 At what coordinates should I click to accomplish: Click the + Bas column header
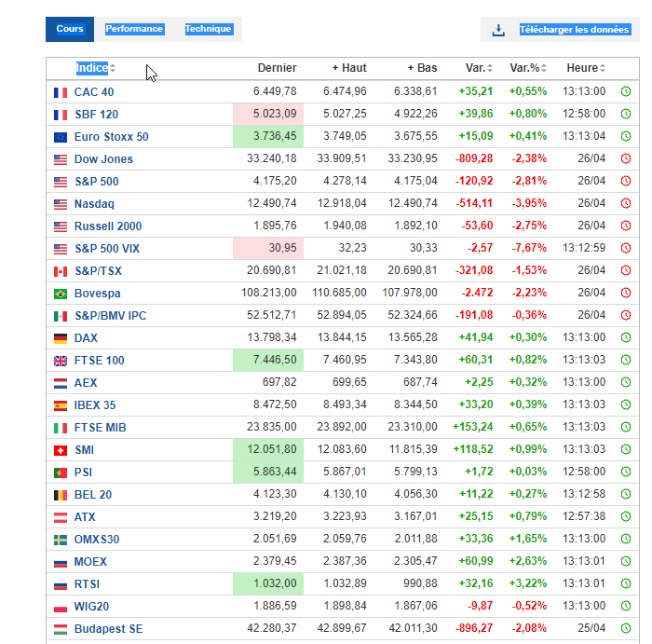422,68
